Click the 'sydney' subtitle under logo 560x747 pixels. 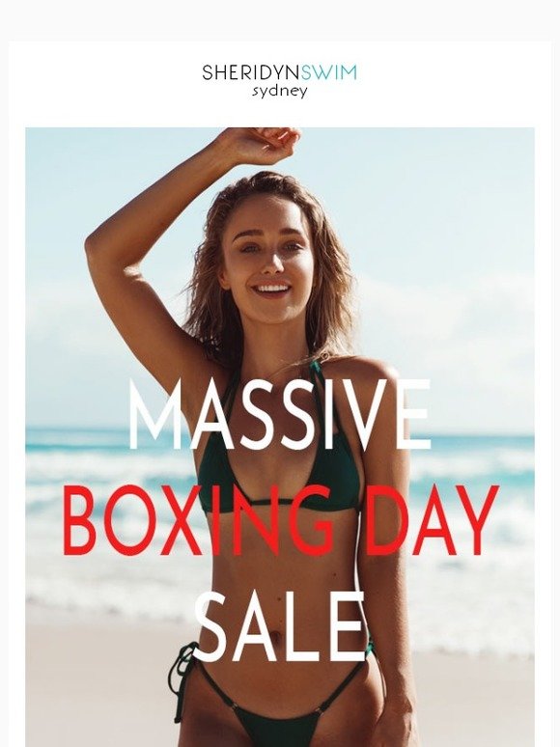280,91
